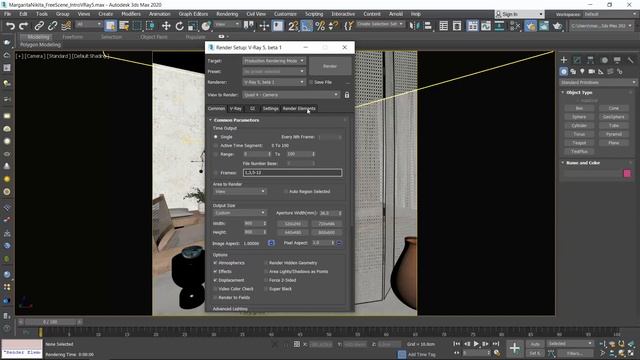Select the Lights category icon
The image size is (640, 360).
point(582,71)
